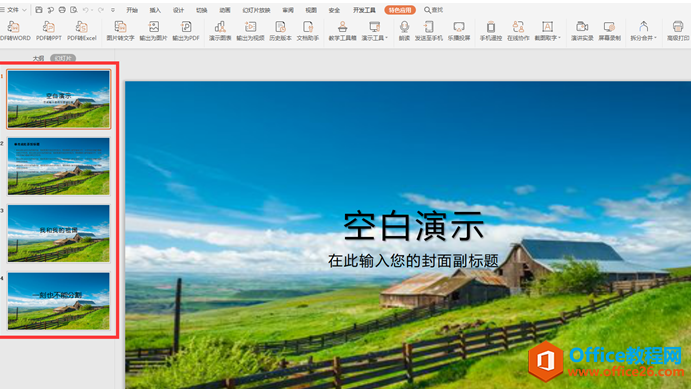The height and width of the screenshot is (389, 691).
Task: Open 文档助手 (document assistant)
Action: point(308,31)
